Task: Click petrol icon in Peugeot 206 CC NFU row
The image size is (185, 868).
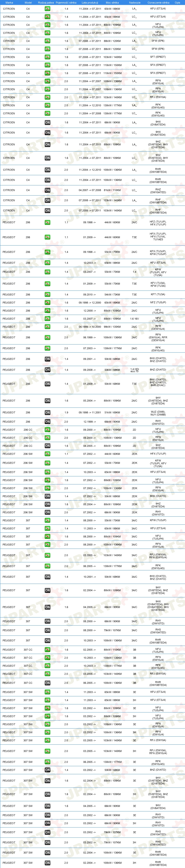Action: point(48,430)
